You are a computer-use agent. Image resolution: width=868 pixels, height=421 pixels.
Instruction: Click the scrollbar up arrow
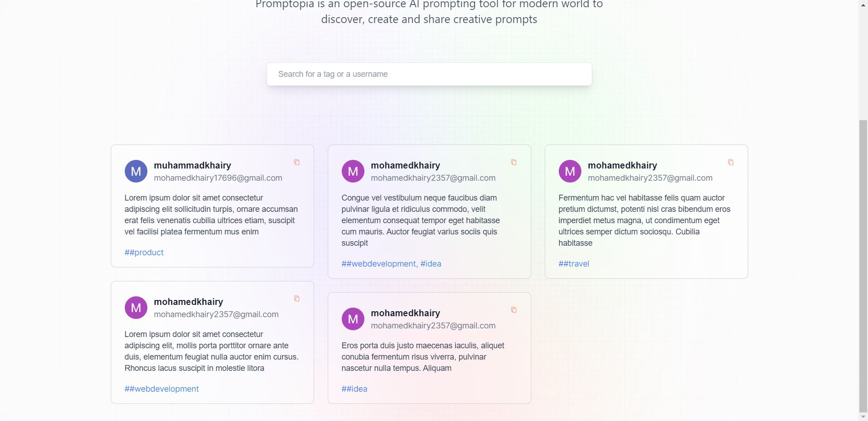(864, 5)
